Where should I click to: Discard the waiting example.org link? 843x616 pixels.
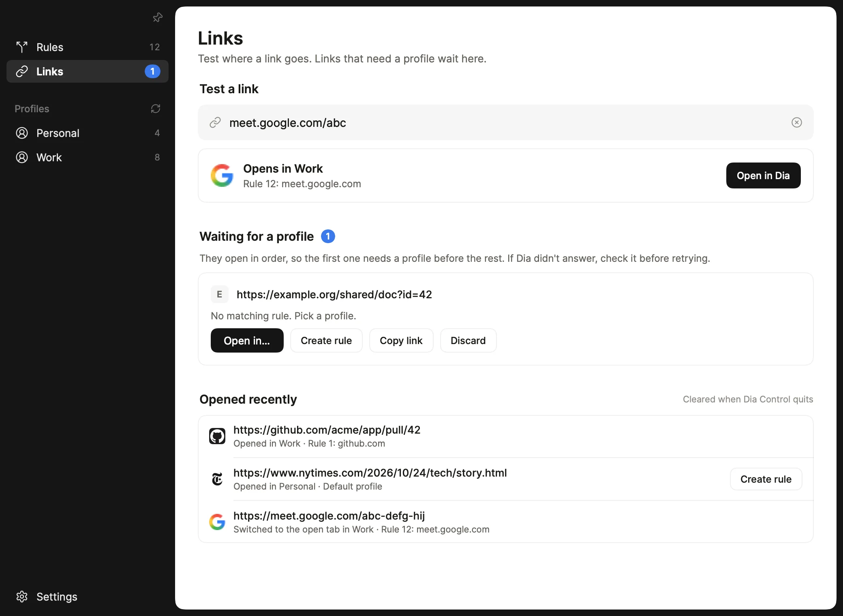click(x=468, y=340)
